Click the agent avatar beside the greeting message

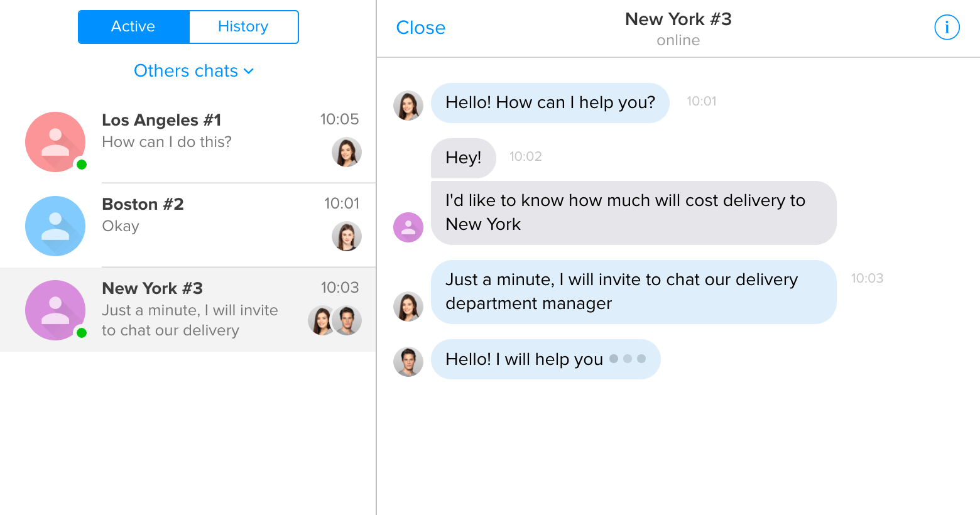click(408, 103)
